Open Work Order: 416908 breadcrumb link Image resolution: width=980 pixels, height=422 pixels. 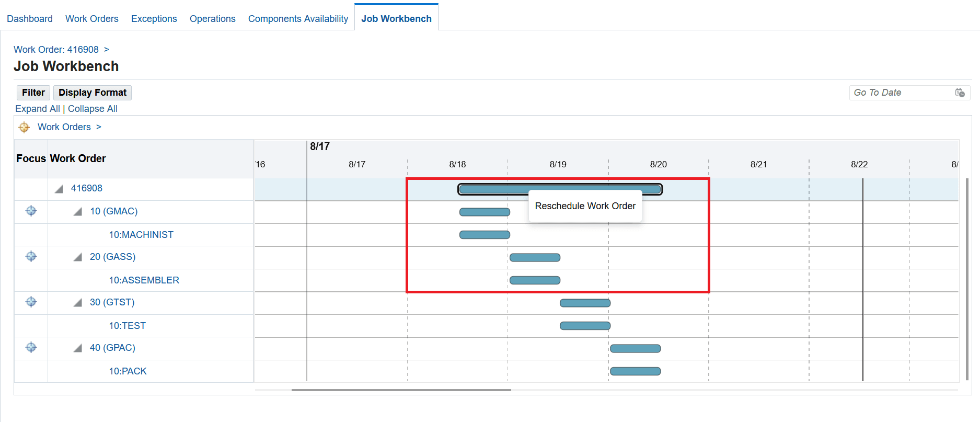pos(56,50)
